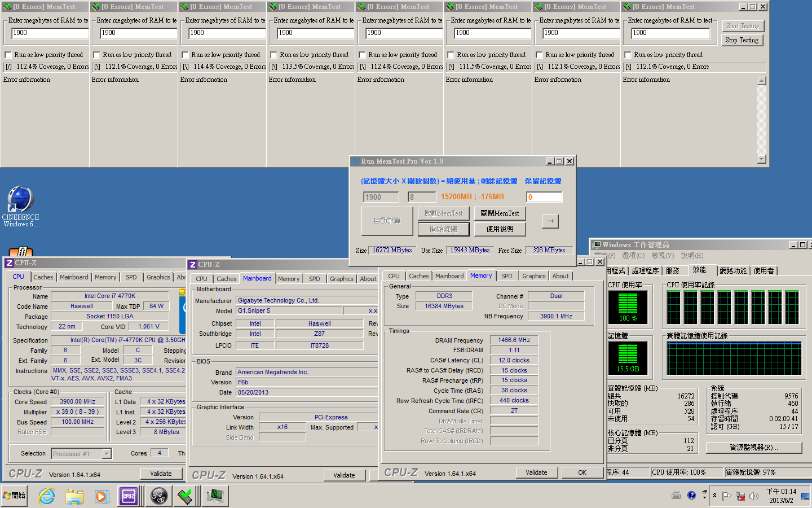Click the Windows 工作管理員 title bar icon
Image resolution: width=812 pixels, height=508 pixels.
[x=596, y=244]
